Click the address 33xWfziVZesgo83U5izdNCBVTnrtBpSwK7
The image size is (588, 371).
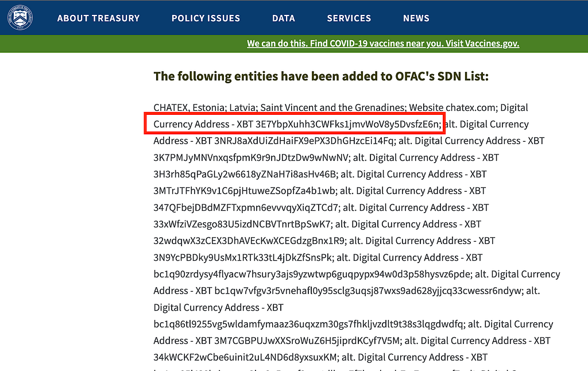pyautogui.click(x=242, y=224)
